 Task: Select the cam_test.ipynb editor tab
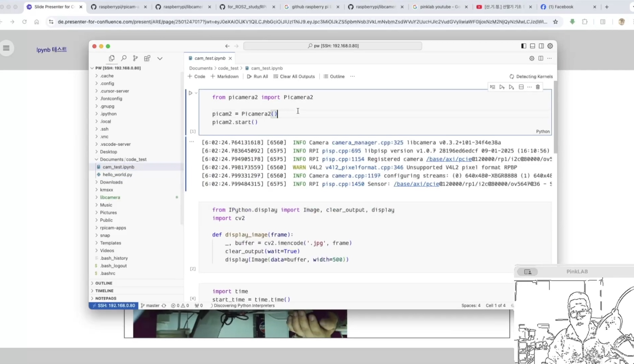pos(210,58)
